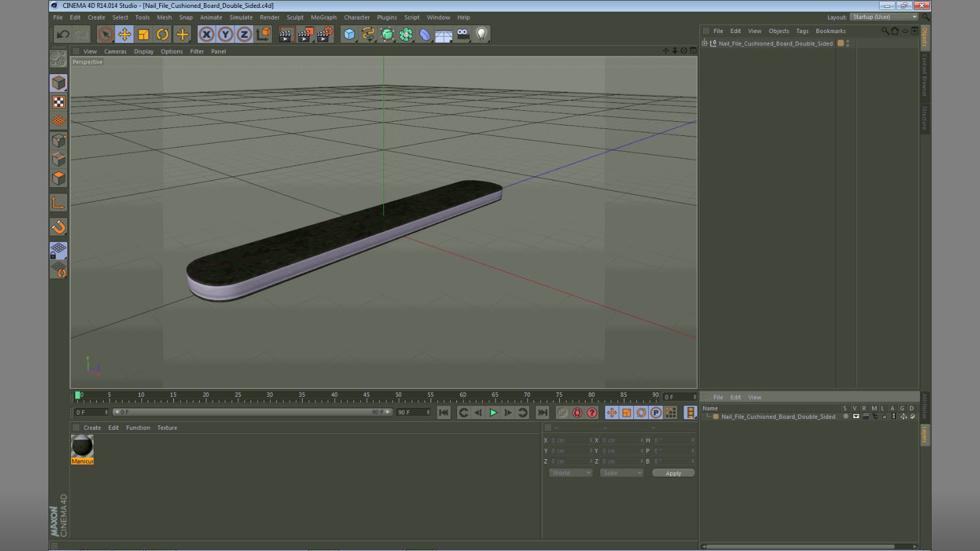980x551 pixels.
Task: Click Record Active Objects red button
Action: (562, 413)
